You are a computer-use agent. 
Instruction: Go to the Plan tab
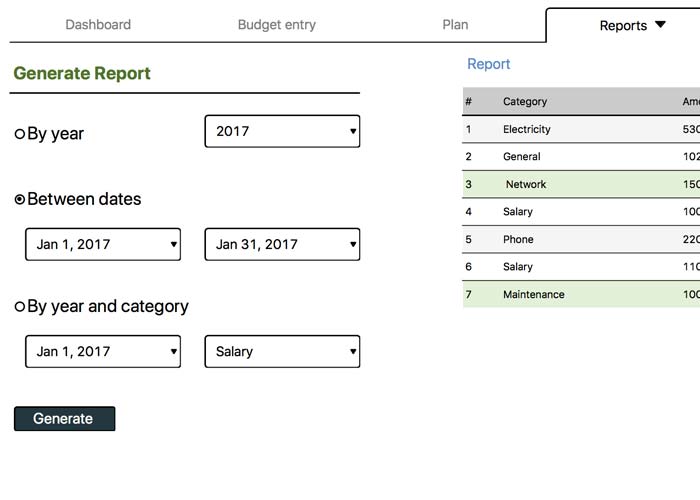coord(455,25)
